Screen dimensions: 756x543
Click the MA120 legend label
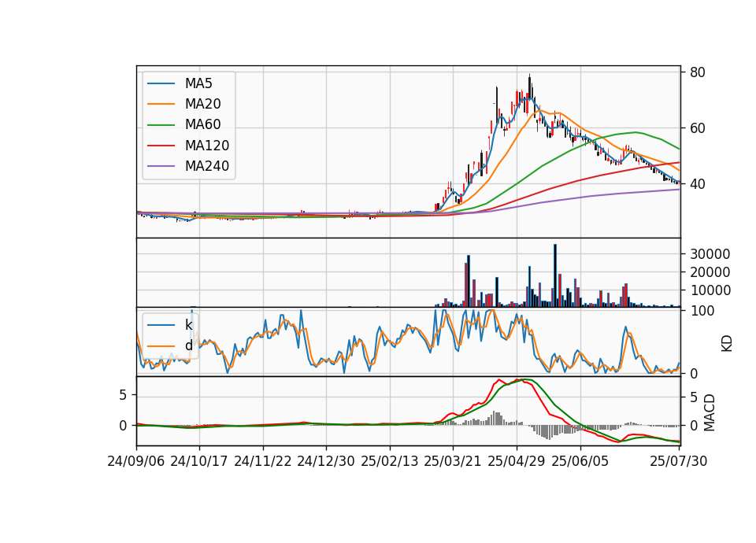pyautogui.click(x=207, y=146)
